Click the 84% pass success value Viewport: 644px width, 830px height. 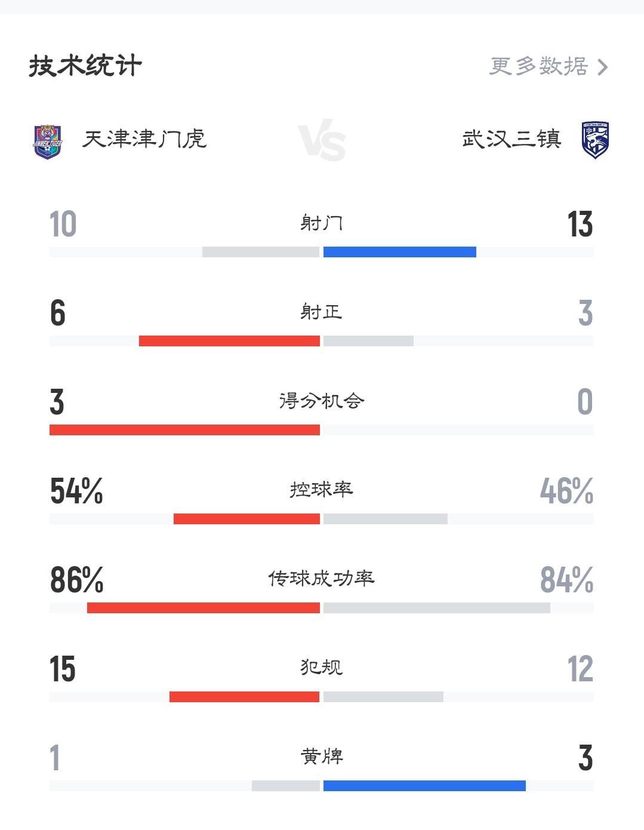coord(566,580)
